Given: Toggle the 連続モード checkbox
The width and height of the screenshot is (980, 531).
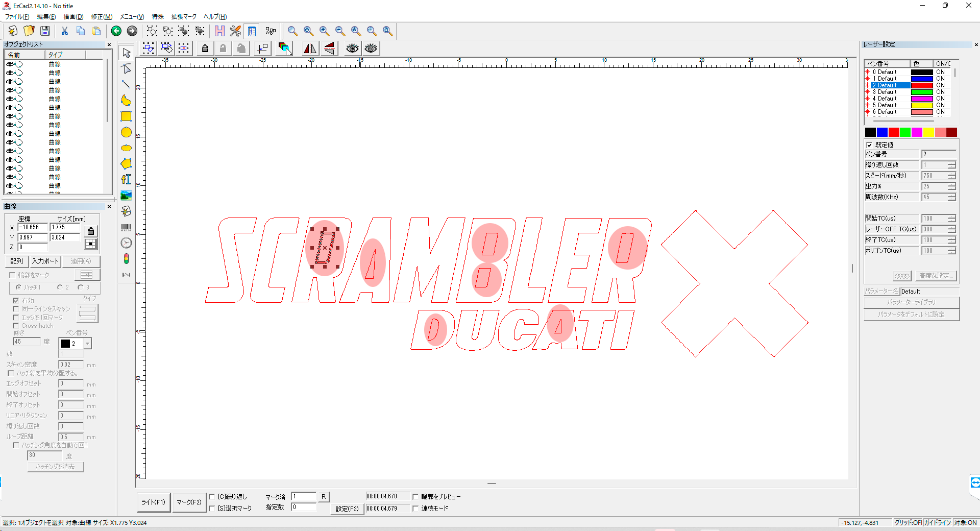Looking at the screenshot, I should point(415,509).
